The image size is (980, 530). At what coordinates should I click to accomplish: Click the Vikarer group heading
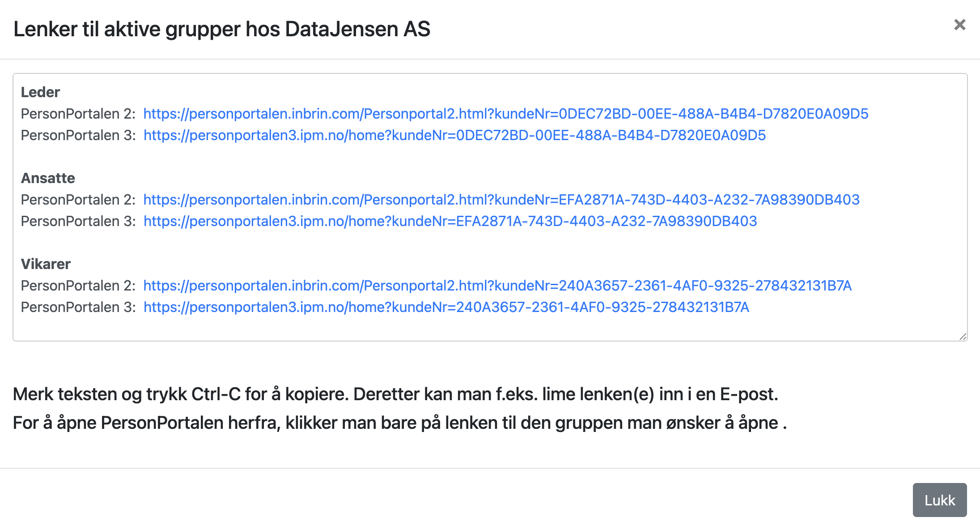[x=46, y=264]
